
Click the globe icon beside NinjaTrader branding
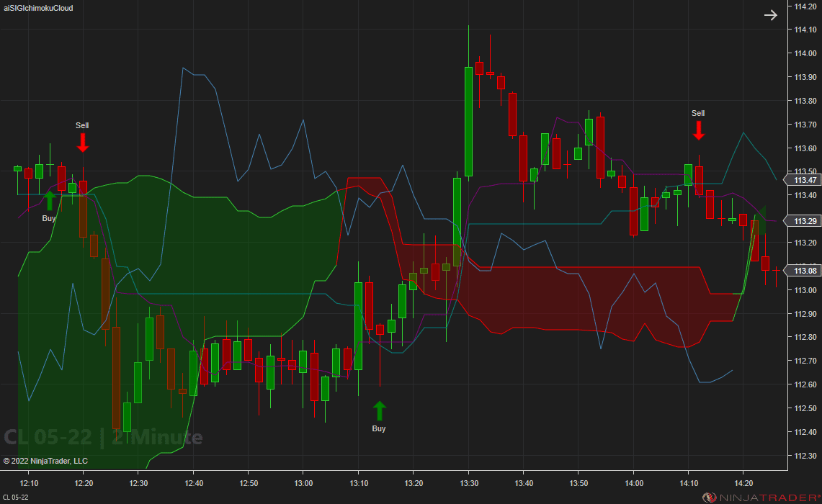710,495
